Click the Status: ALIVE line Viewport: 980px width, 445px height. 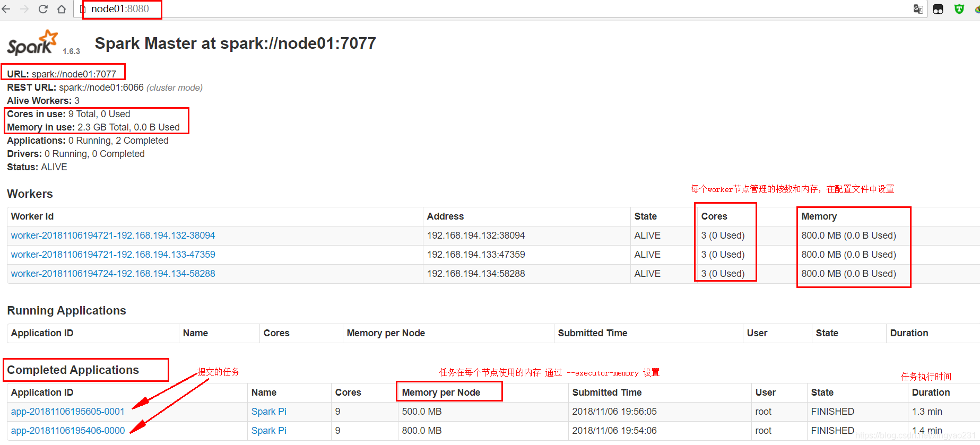(37, 167)
